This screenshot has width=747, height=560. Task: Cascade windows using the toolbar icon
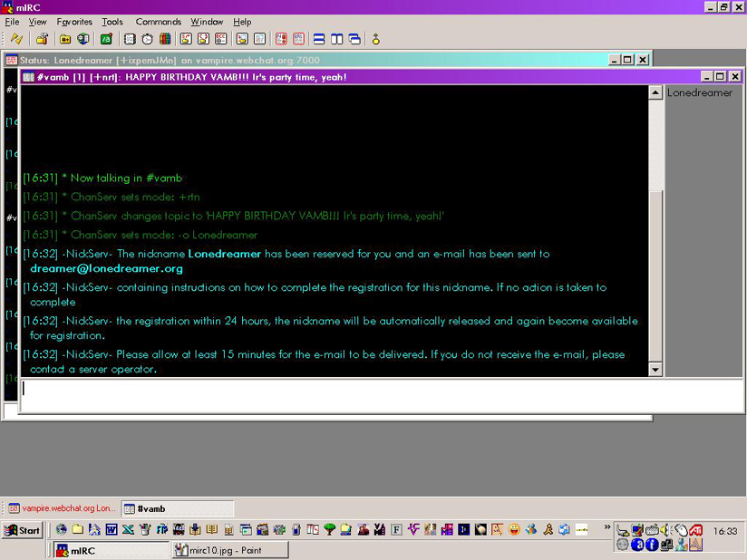(x=354, y=39)
